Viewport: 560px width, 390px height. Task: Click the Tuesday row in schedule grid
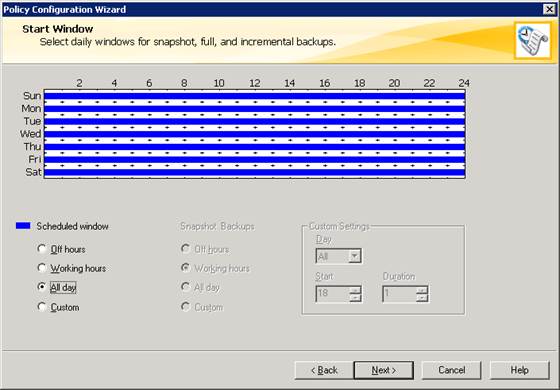coord(255,121)
